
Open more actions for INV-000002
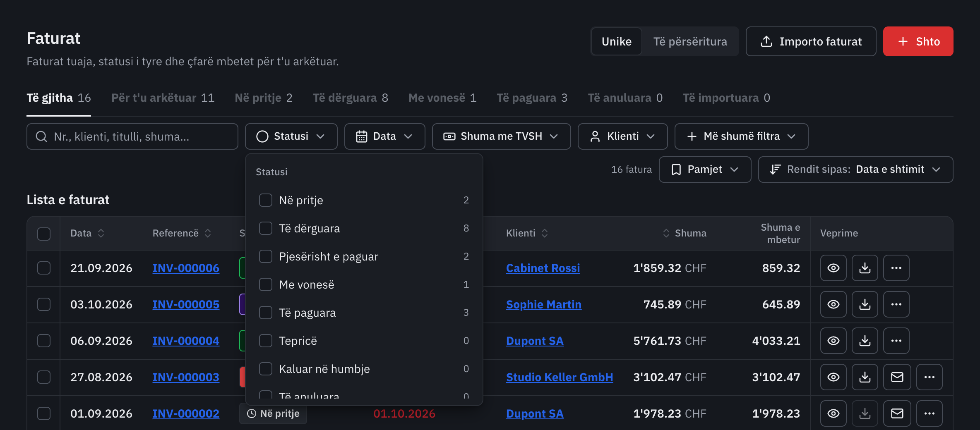[x=929, y=413]
